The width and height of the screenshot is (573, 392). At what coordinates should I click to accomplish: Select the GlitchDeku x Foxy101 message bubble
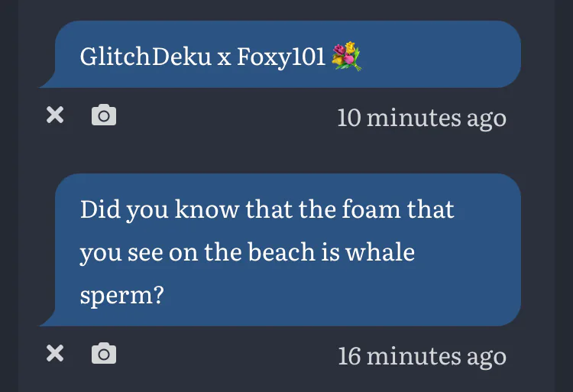click(280, 54)
